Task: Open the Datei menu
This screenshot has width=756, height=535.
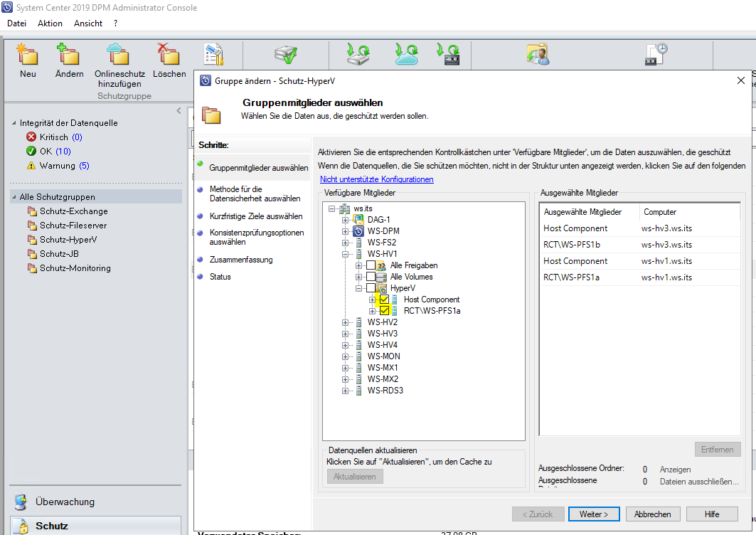Action: [x=16, y=23]
